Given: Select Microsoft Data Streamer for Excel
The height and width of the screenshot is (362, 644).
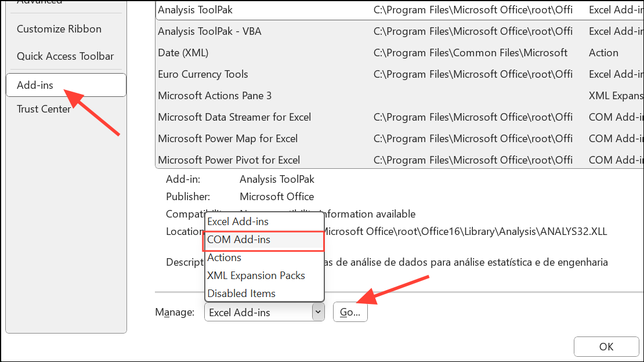Looking at the screenshot, I should tap(234, 117).
